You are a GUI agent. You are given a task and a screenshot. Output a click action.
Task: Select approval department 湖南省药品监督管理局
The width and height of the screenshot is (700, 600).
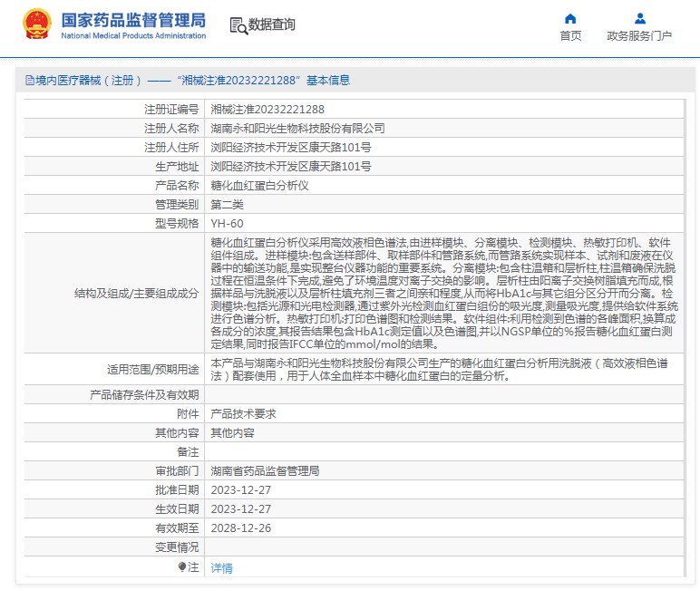[x=265, y=471]
